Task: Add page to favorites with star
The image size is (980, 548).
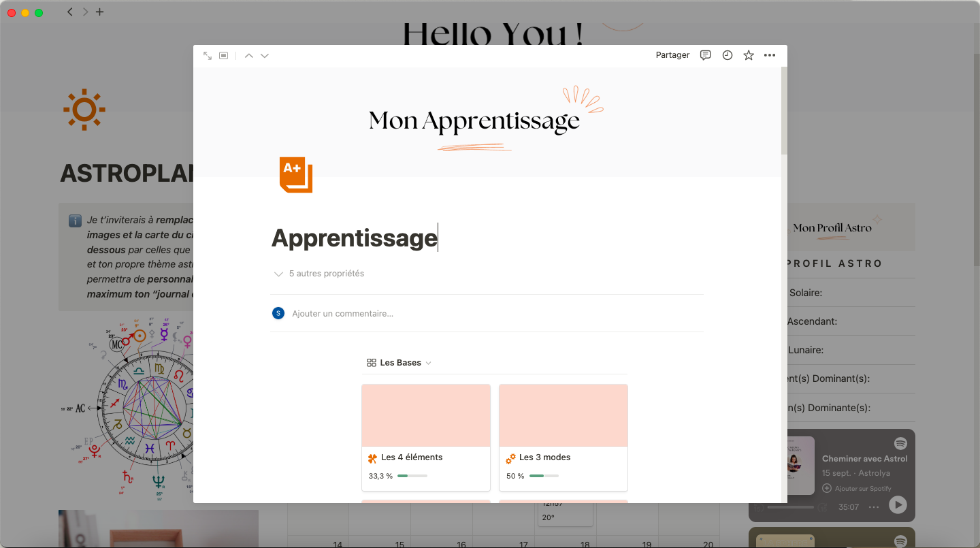Action: tap(749, 55)
